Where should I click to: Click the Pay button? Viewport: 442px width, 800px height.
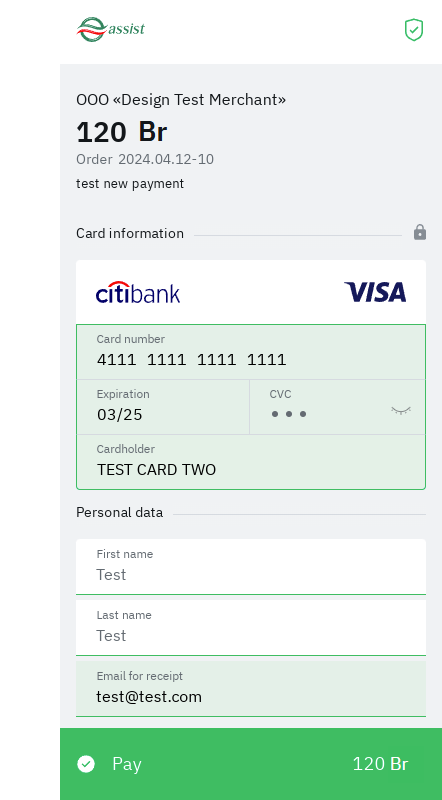[251, 764]
